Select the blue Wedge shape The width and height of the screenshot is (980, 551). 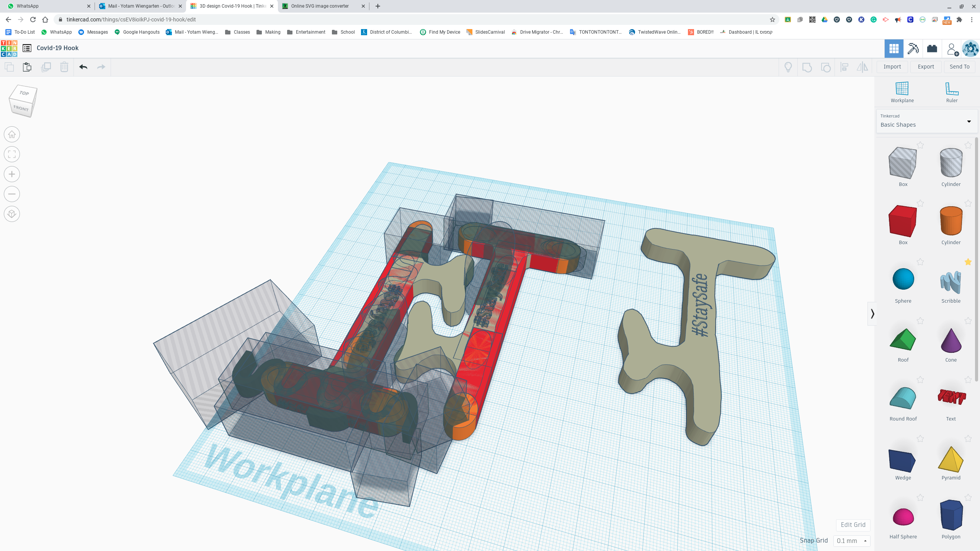tap(903, 461)
